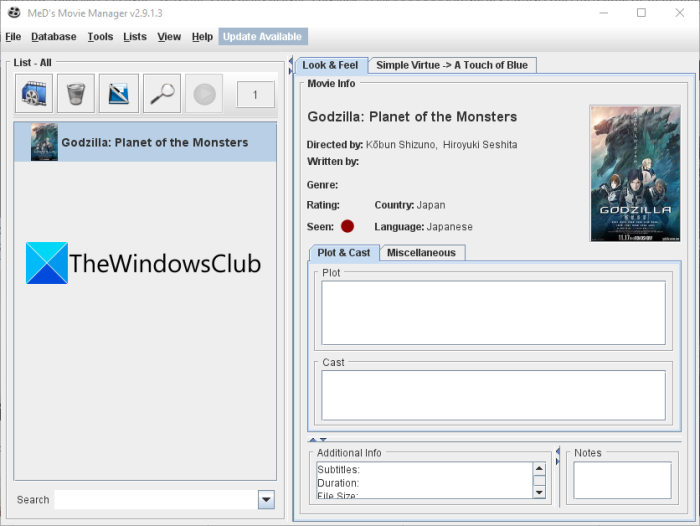Select the Miscellaneous tab

(x=421, y=253)
